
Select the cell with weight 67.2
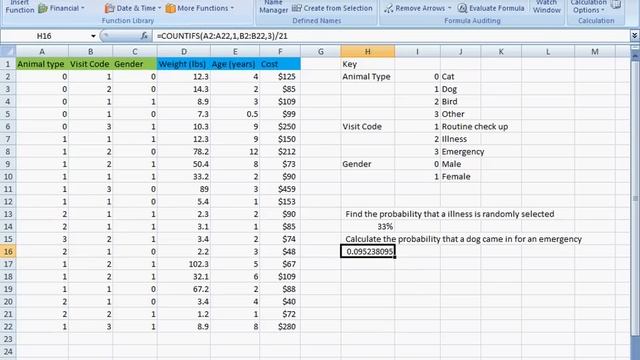tap(184, 289)
